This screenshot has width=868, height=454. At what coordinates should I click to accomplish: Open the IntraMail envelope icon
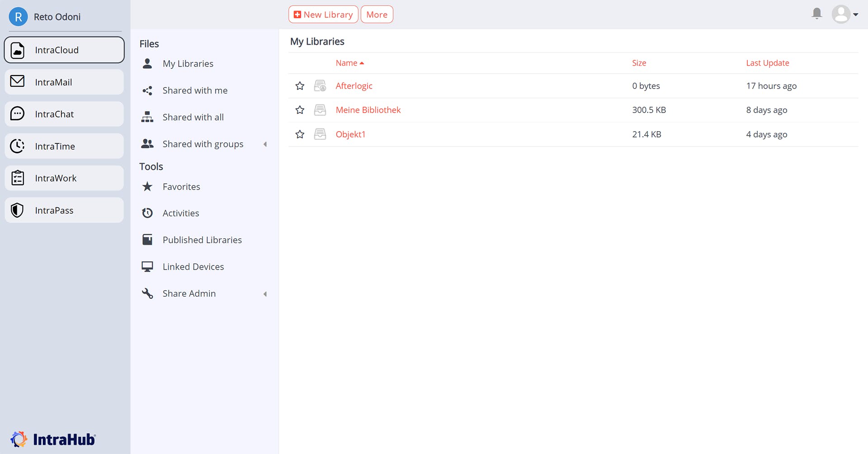[x=17, y=81]
